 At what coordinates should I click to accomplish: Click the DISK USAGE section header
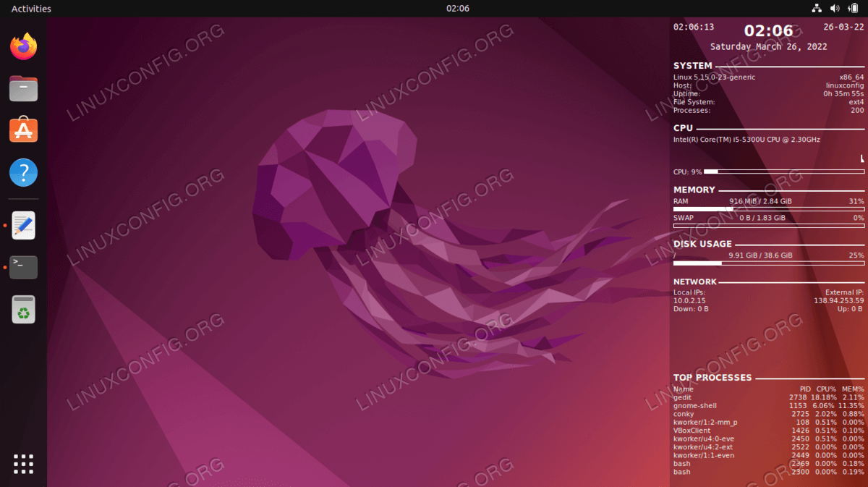[x=702, y=244]
